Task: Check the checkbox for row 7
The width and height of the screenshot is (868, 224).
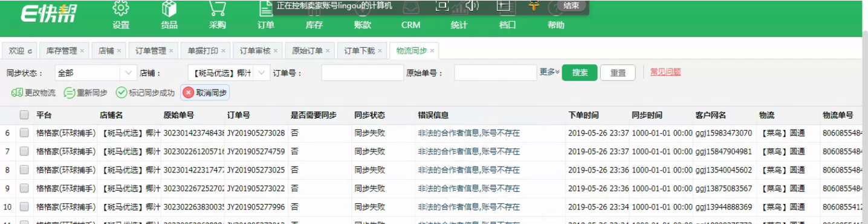Action: [24, 151]
